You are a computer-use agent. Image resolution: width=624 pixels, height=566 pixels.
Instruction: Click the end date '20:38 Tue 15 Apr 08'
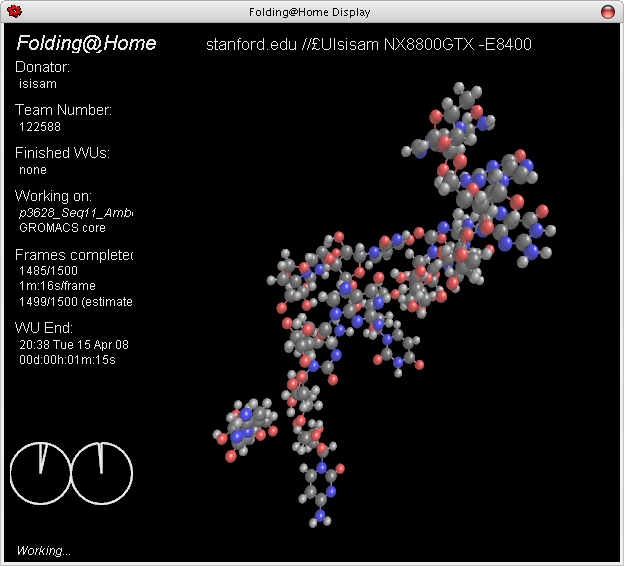(74, 345)
